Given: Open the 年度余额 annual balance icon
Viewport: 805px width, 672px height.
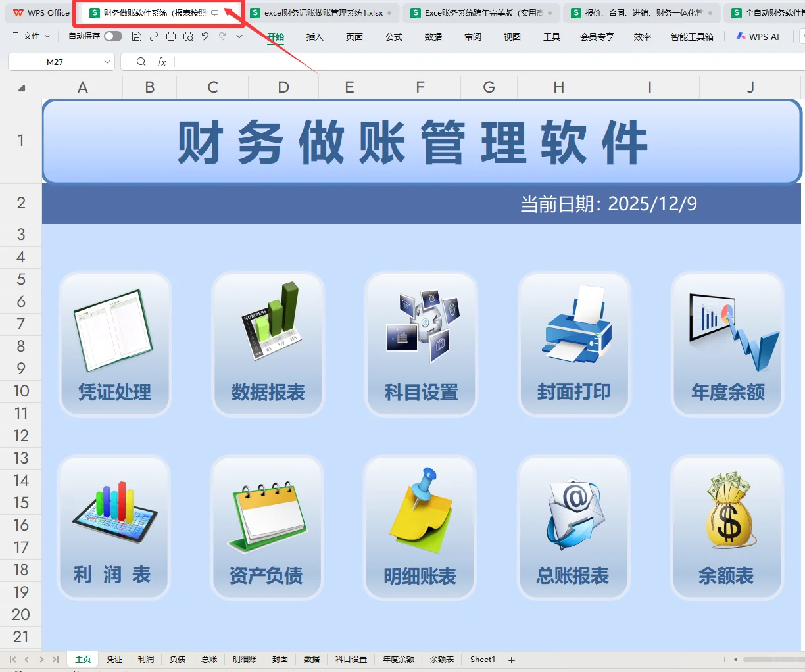Looking at the screenshot, I should [x=727, y=344].
